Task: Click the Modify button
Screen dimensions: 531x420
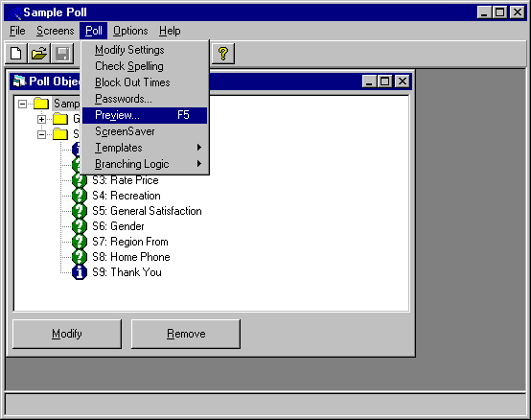Action: point(67,334)
